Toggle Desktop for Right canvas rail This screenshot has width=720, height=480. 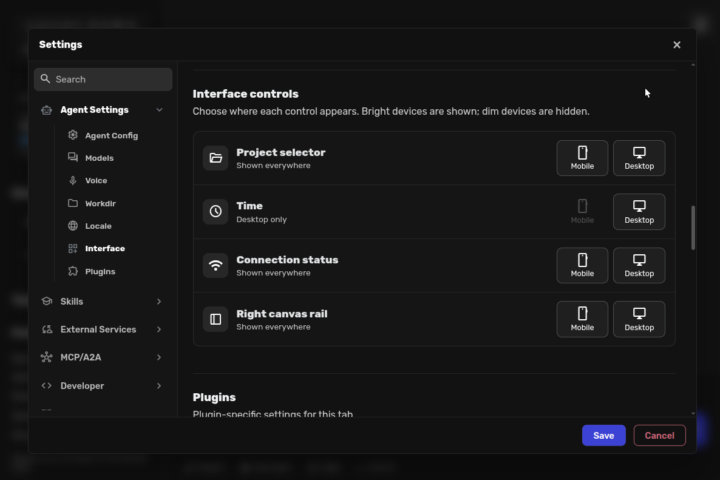pos(639,319)
